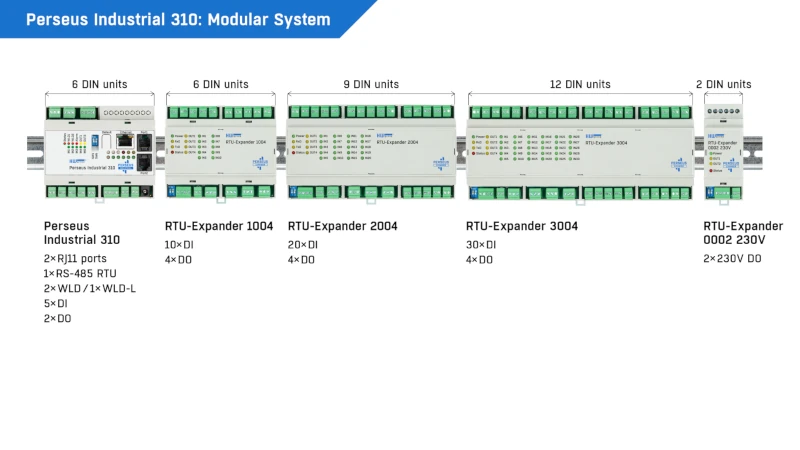Viewport: 800px width, 450px height.
Task: Click the red Status LED on the RTU-Expander 1004
Action: [x=172, y=153]
